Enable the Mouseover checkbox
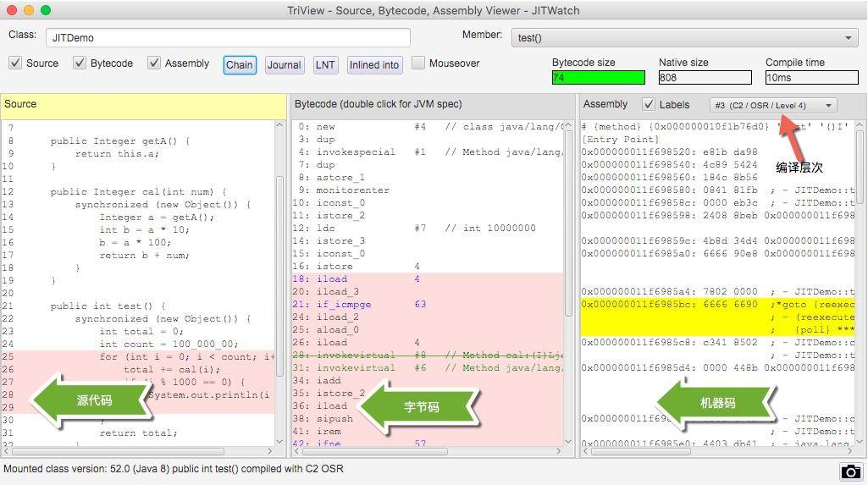 [418, 63]
